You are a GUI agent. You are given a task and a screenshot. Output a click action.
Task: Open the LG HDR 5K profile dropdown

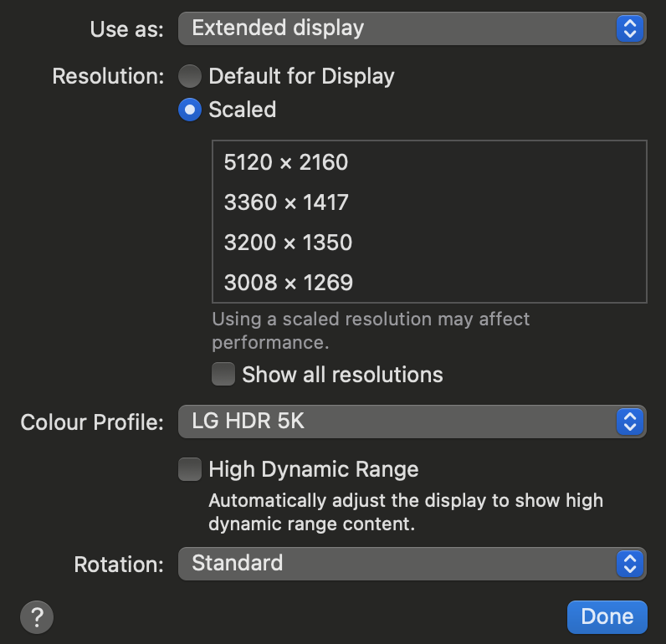tap(400, 422)
